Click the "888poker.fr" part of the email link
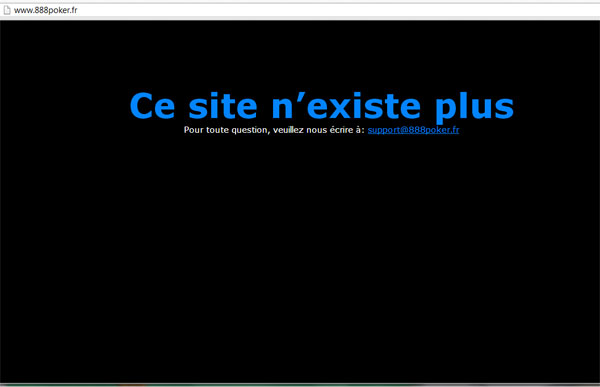This screenshot has width=600, height=387. pos(434,130)
